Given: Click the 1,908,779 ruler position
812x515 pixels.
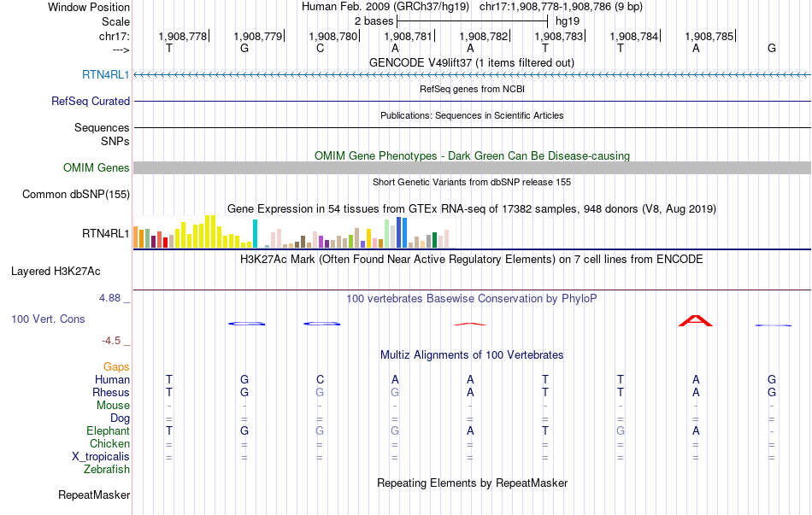Looking at the screenshot, I should coord(258,36).
